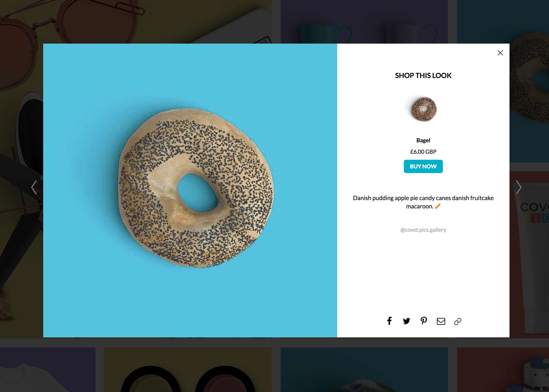This screenshot has width=549, height=392.
Task: Click the large poppy seed bagel photo
Action: click(x=190, y=190)
